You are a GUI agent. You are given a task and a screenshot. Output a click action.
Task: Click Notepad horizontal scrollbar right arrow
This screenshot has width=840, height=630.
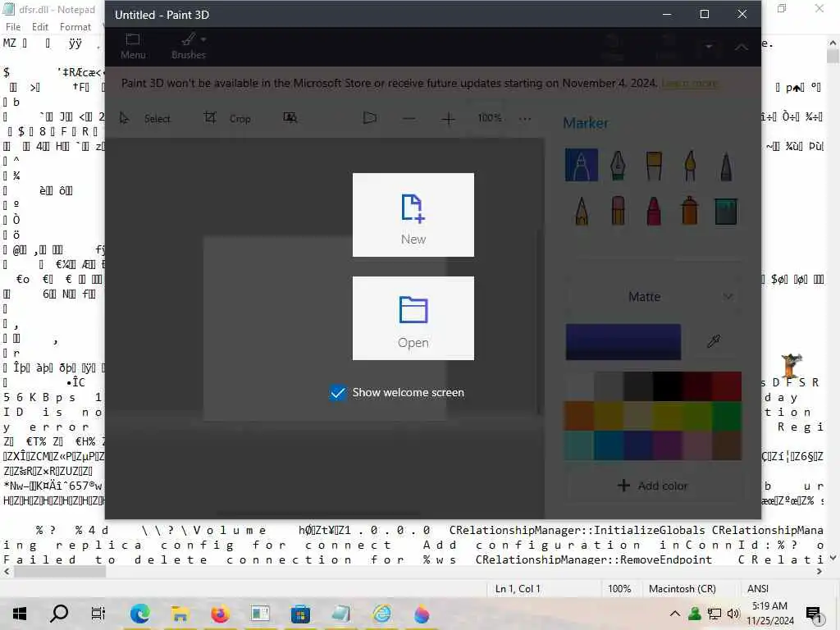point(819,572)
